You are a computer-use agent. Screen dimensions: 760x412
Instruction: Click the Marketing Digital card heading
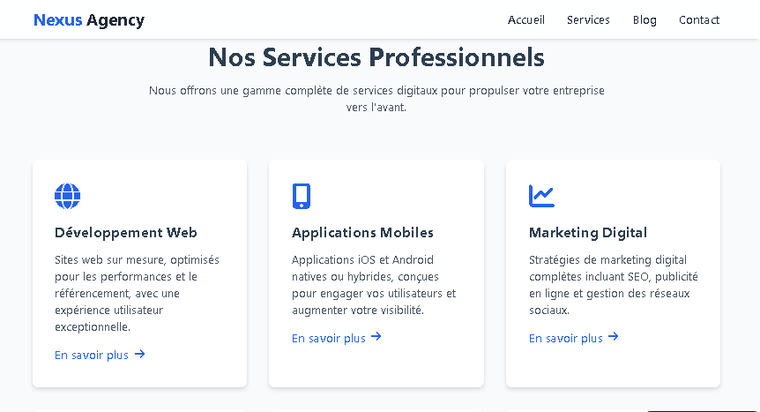tap(588, 233)
